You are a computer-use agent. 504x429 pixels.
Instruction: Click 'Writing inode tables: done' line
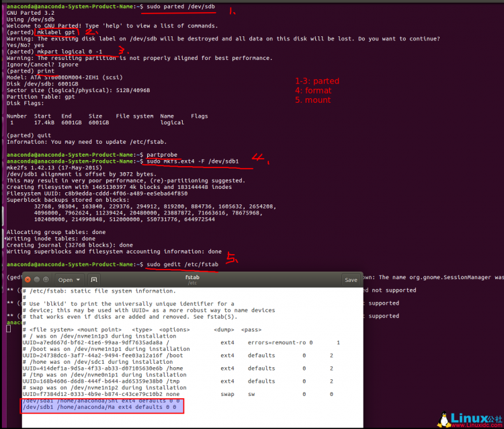tap(51, 238)
